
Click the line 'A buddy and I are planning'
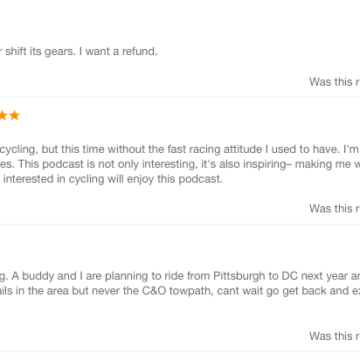(180, 276)
